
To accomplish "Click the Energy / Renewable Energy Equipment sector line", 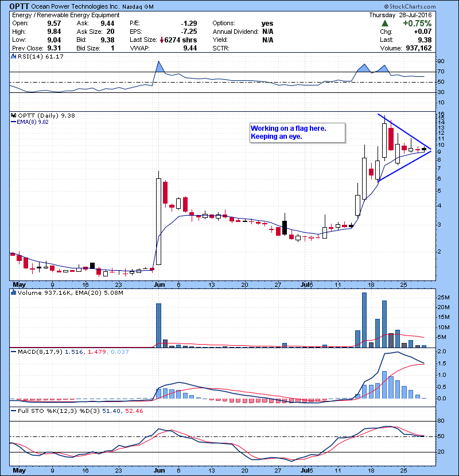I will 66,15.
